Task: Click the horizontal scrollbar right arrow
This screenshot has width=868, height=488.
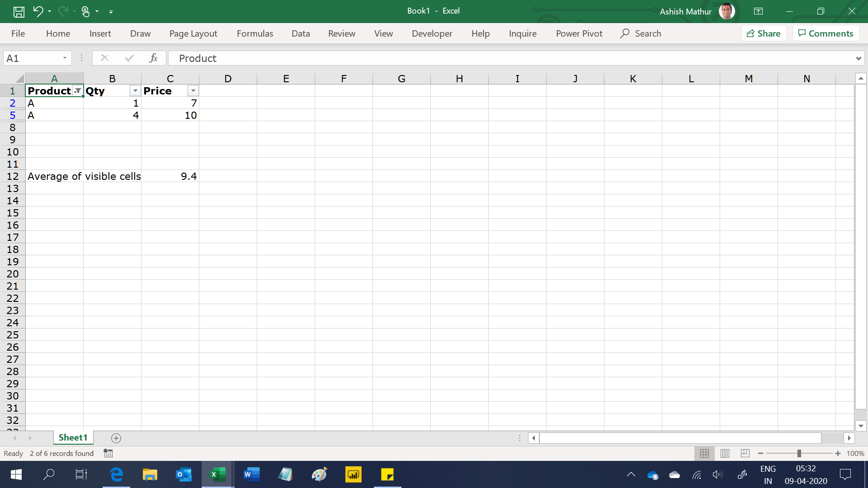Action: coord(849,438)
